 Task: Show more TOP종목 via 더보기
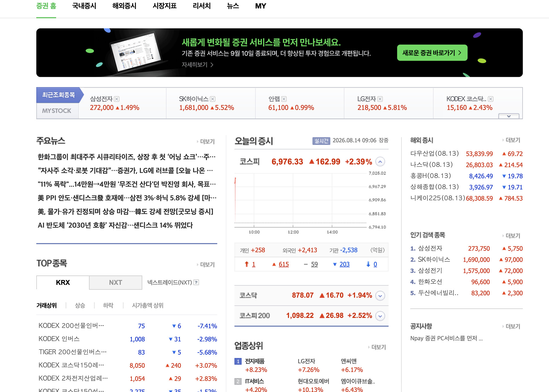pos(206,265)
